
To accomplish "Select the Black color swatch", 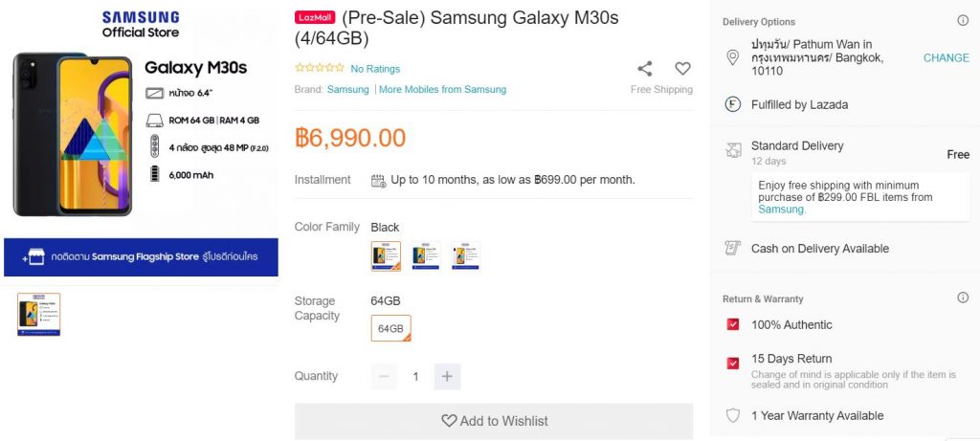I will pyautogui.click(x=386, y=256).
